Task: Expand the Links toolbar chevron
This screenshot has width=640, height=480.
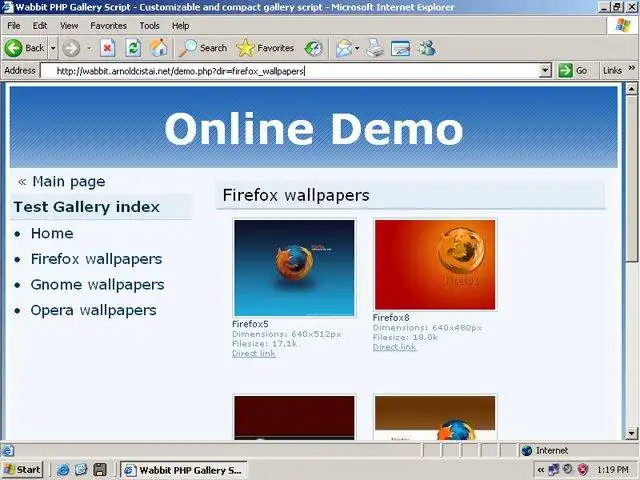Action: (x=631, y=68)
